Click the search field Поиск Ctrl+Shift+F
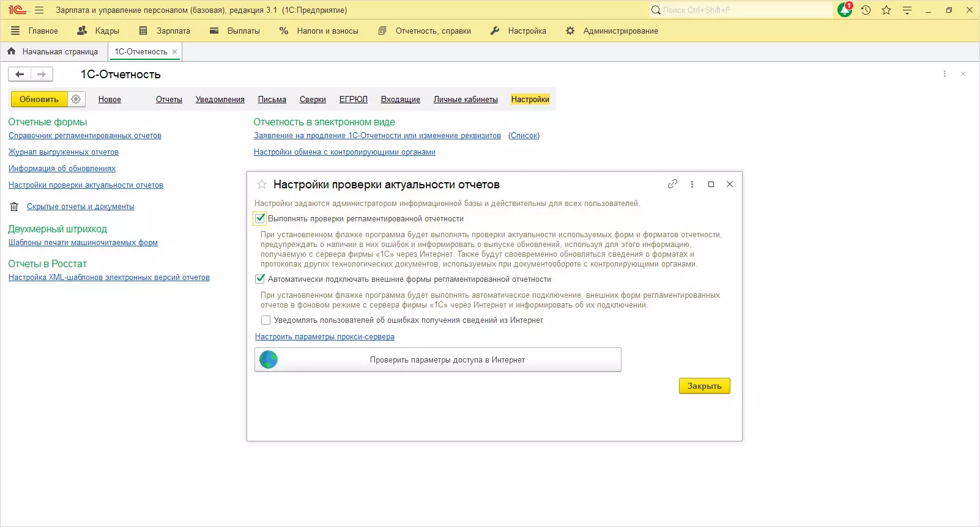This screenshot has width=980, height=527. coord(741,10)
